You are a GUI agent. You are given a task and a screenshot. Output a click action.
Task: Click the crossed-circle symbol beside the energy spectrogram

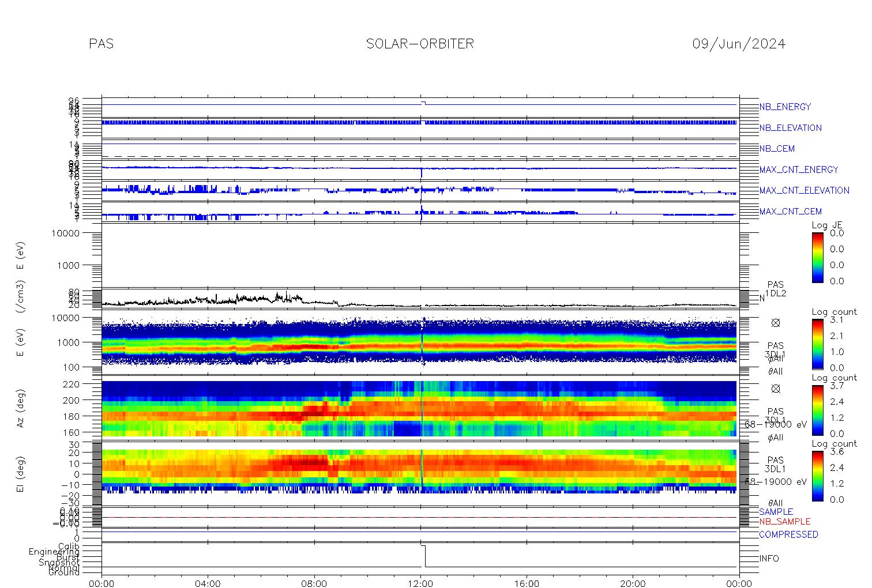(775, 323)
